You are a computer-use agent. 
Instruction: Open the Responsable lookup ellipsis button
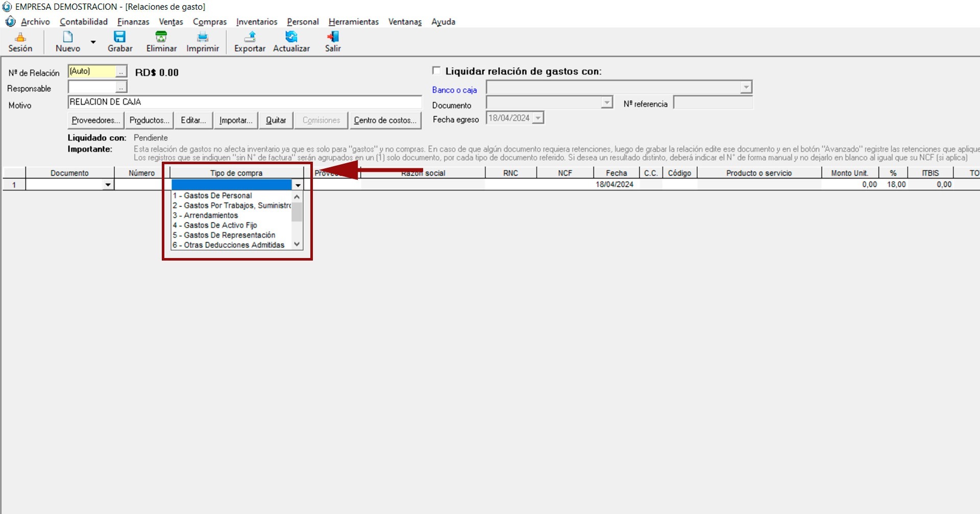pos(121,88)
